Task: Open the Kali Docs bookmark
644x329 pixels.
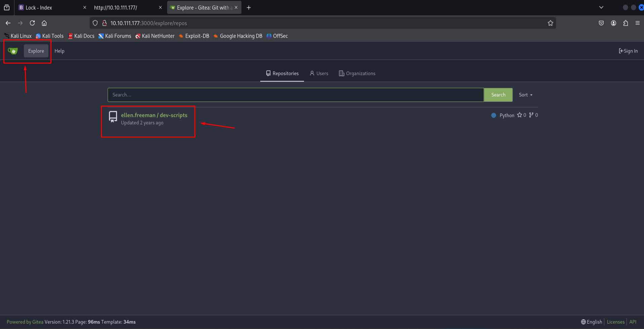Action: click(x=81, y=36)
